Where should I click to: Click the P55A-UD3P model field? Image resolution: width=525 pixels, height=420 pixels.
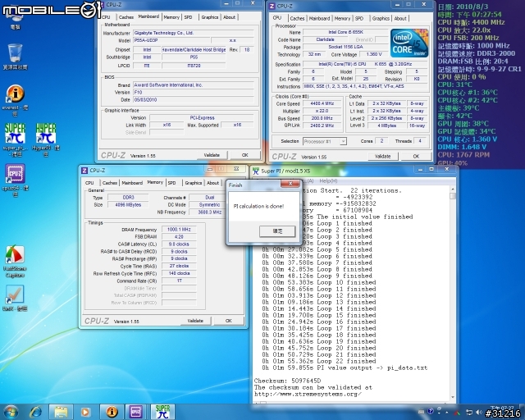click(171, 40)
